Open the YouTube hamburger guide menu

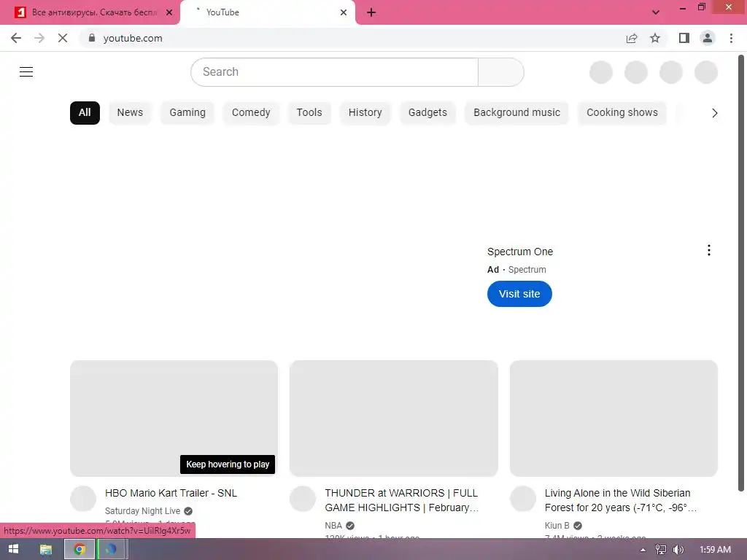tap(26, 72)
